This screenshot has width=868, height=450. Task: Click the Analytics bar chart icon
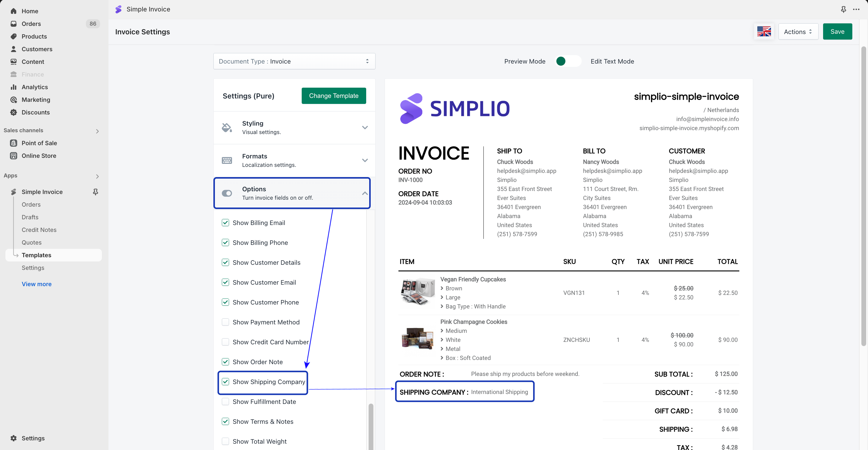pos(14,87)
